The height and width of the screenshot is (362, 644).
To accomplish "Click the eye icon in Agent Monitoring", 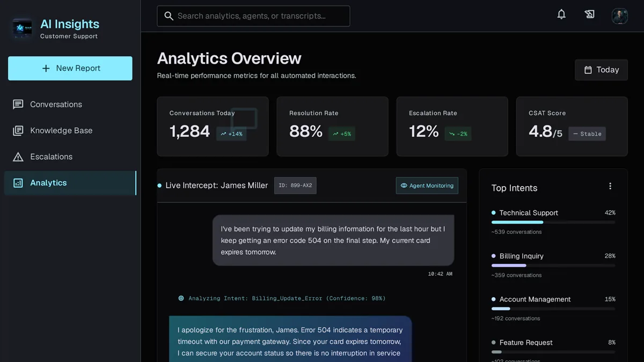I will (404, 186).
